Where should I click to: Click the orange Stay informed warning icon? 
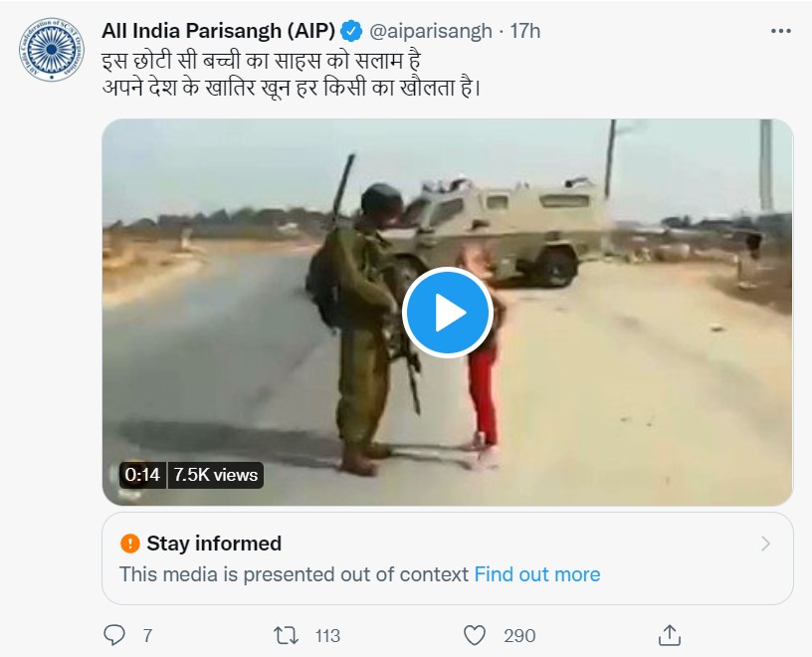click(x=129, y=544)
